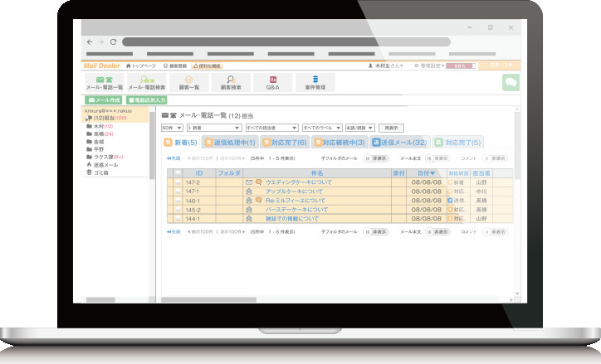This screenshot has width=601, height=364.
Task: Open the 顧客検索 customer search icon
Action: [x=231, y=81]
